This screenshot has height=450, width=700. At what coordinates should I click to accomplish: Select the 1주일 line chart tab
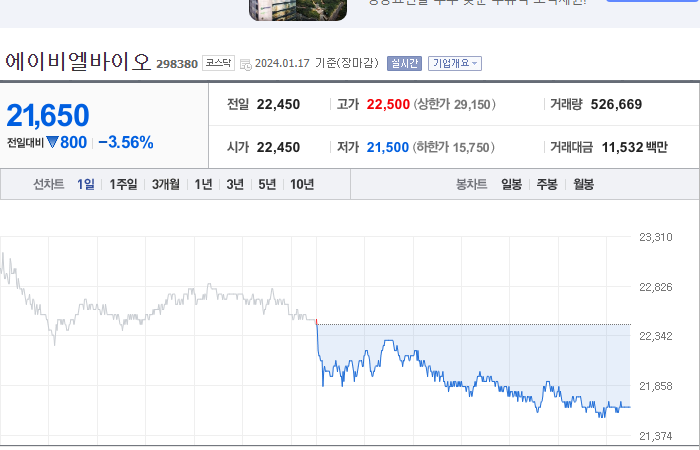tap(123, 184)
